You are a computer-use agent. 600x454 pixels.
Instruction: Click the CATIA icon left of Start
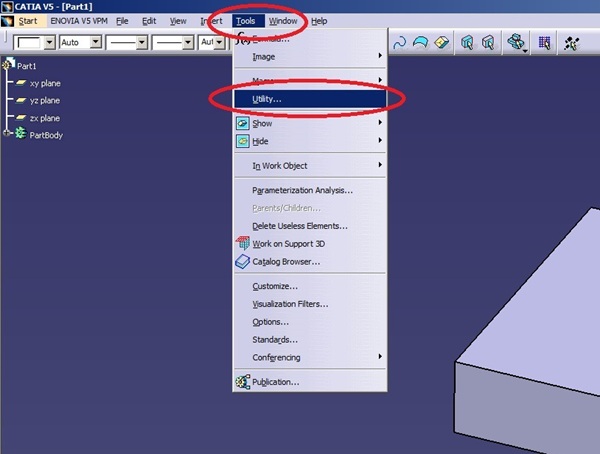pyautogui.click(x=8, y=21)
